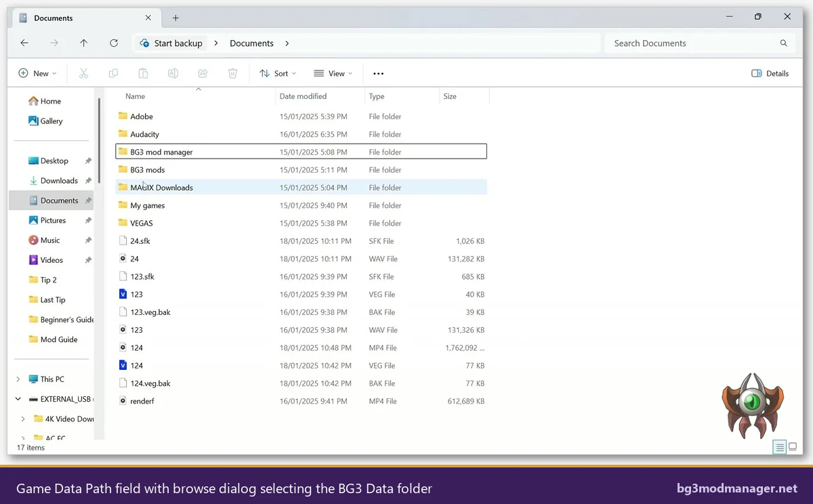Open Pictures in navigation pane
Image resolution: width=813 pixels, height=504 pixels.
click(x=51, y=220)
